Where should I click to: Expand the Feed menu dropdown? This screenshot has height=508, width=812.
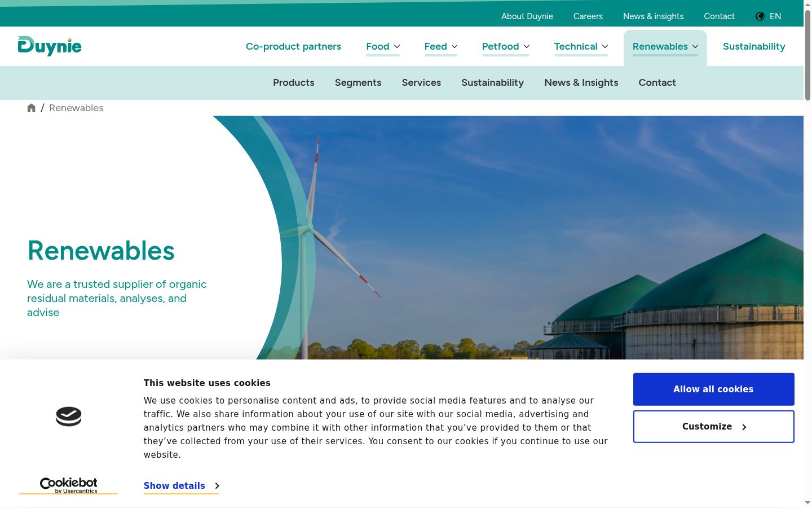[441, 46]
